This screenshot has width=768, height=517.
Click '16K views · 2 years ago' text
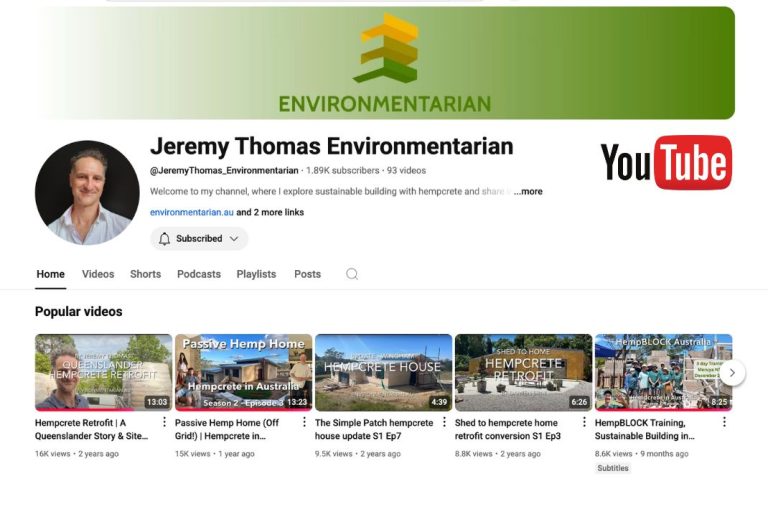coord(77,454)
